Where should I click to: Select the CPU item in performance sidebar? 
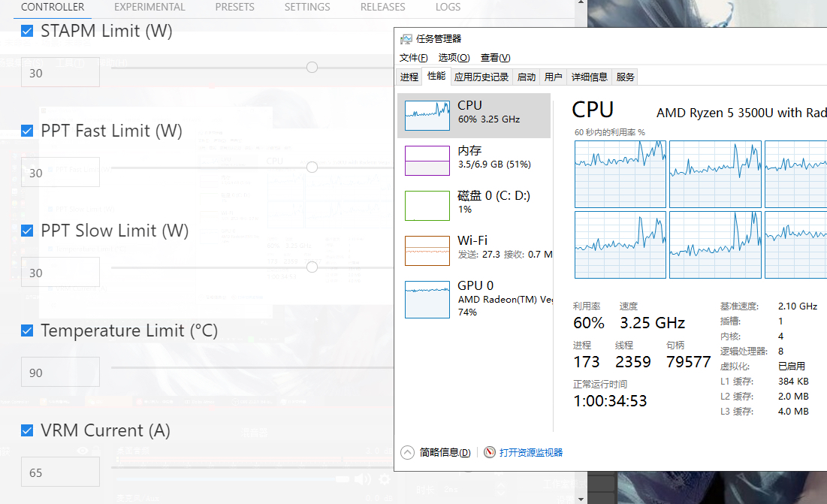point(474,116)
